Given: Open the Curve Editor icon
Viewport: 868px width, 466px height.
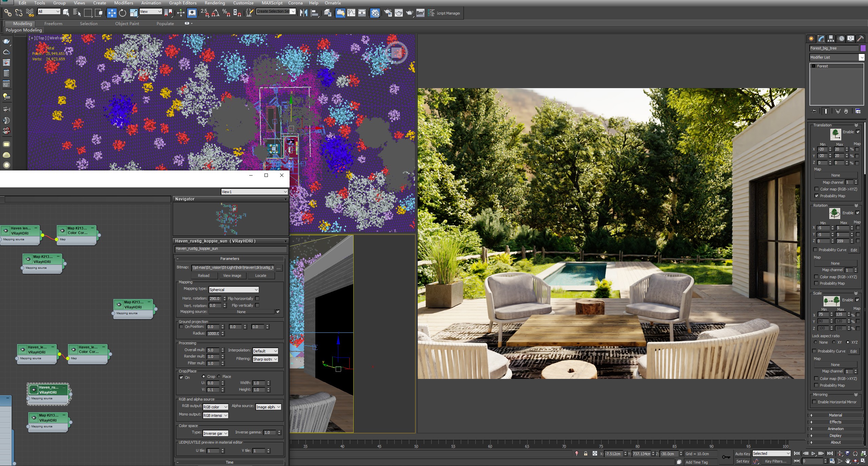Looking at the screenshot, I should pyautogui.click(x=351, y=13).
